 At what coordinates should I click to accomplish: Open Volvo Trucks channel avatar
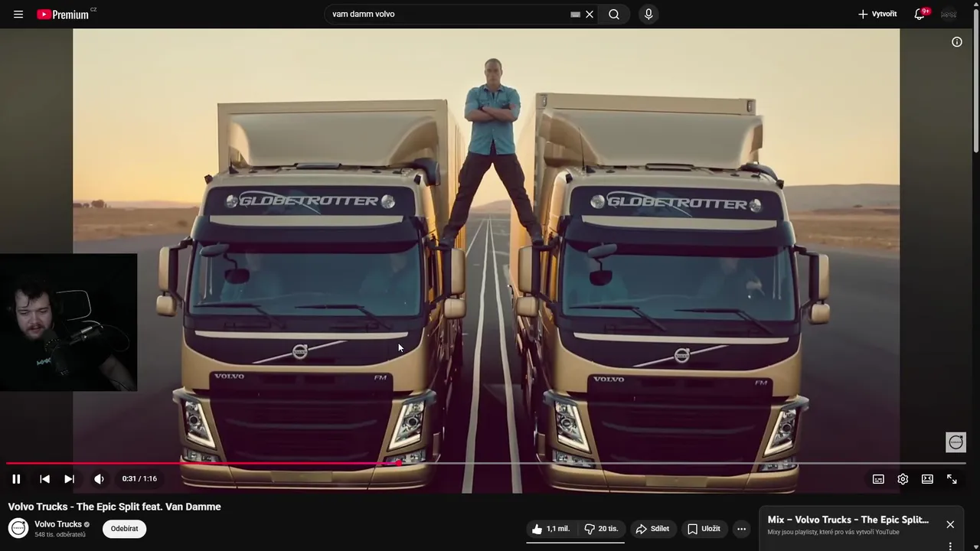tap(18, 528)
